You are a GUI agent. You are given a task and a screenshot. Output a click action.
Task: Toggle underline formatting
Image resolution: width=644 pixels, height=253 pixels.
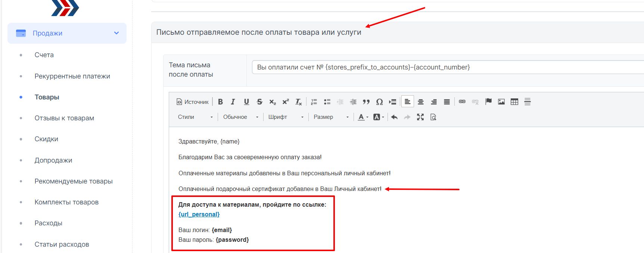click(x=246, y=102)
